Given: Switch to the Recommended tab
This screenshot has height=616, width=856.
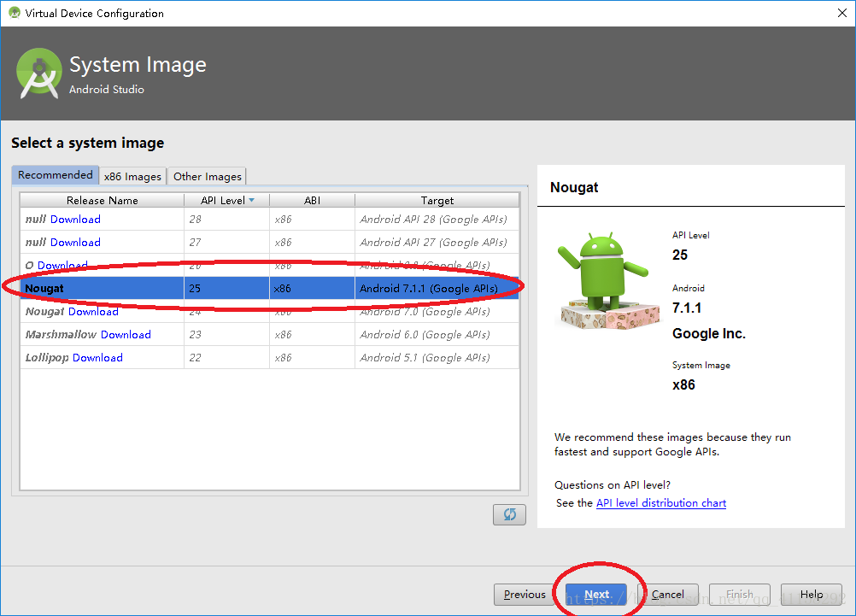Looking at the screenshot, I should tap(56, 175).
